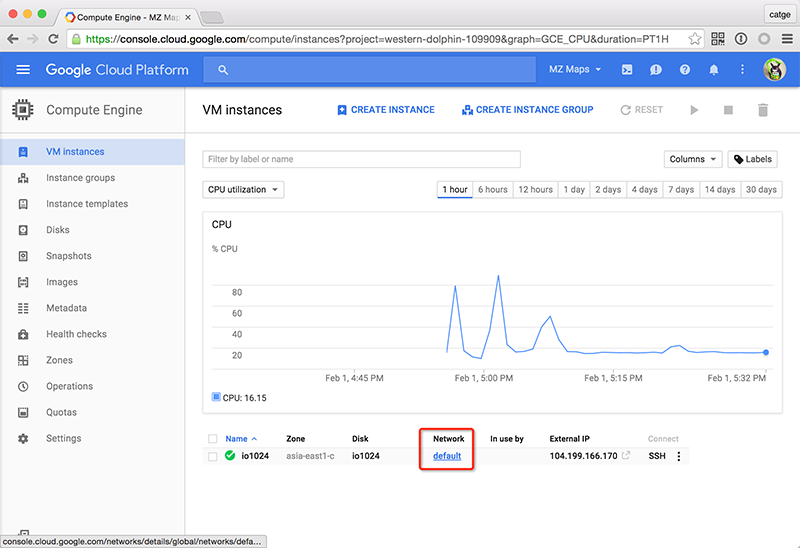Open the hamburger navigation menu
Screen dimensions: 800x548
click(23, 69)
